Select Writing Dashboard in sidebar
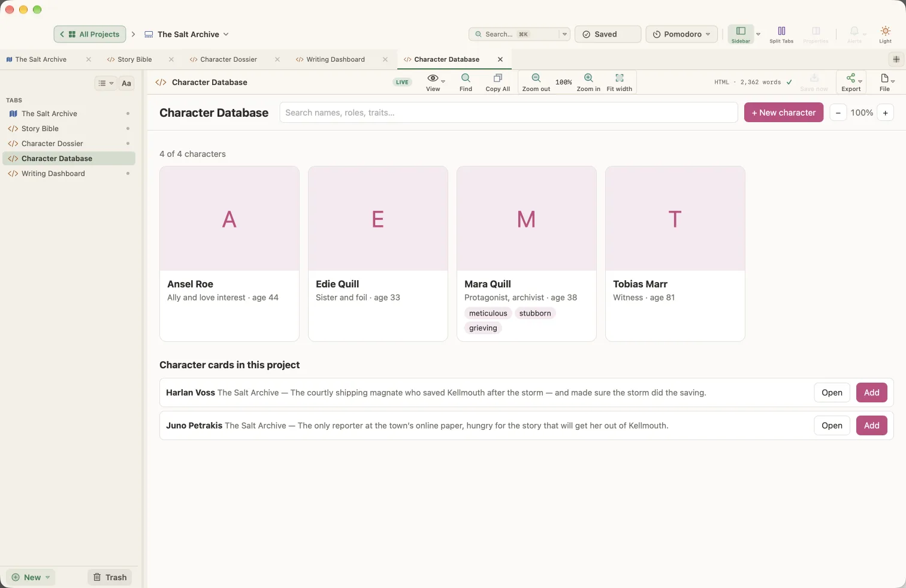906x588 pixels. point(69,174)
